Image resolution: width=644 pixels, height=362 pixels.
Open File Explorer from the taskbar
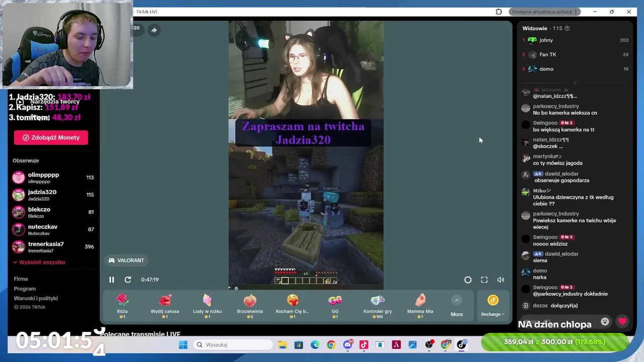[x=282, y=344]
